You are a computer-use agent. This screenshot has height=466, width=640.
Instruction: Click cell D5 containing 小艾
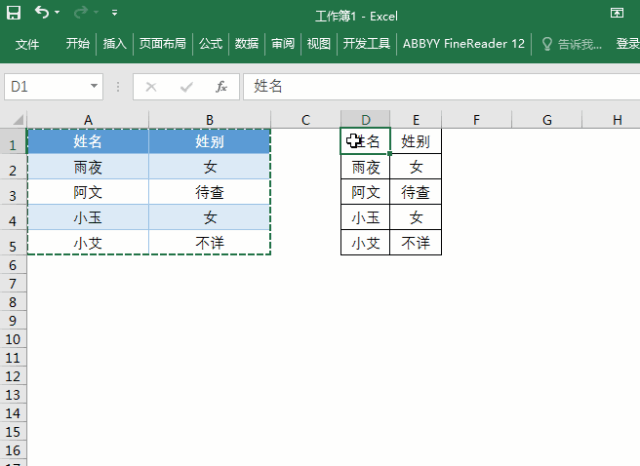pos(365,242)
